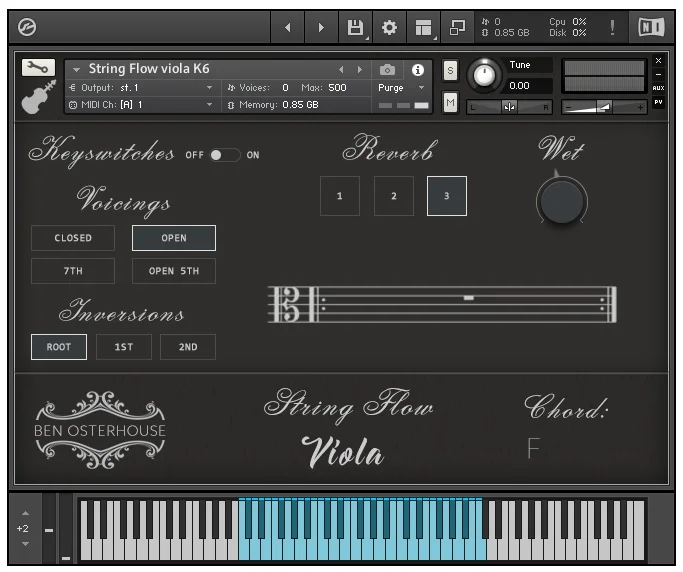This screenshot has width=683, height=572.
Task: Click the mod wheel strip
Action: [66, 528]
